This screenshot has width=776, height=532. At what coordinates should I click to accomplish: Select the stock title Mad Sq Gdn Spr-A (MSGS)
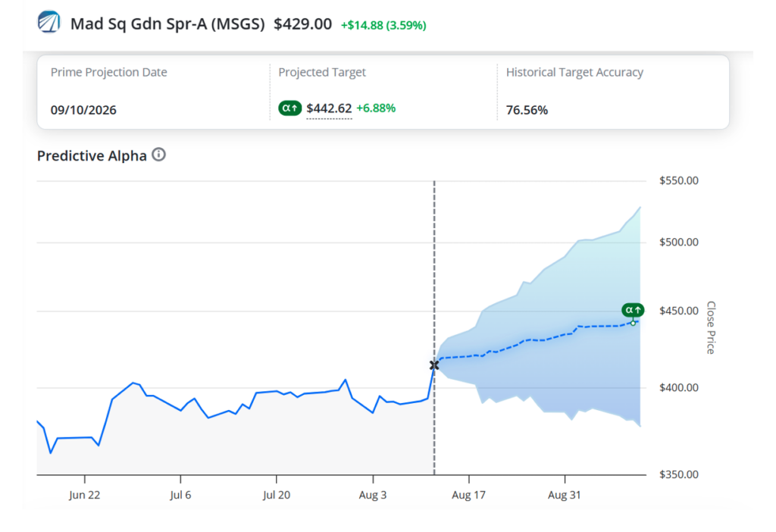point(167,23)
